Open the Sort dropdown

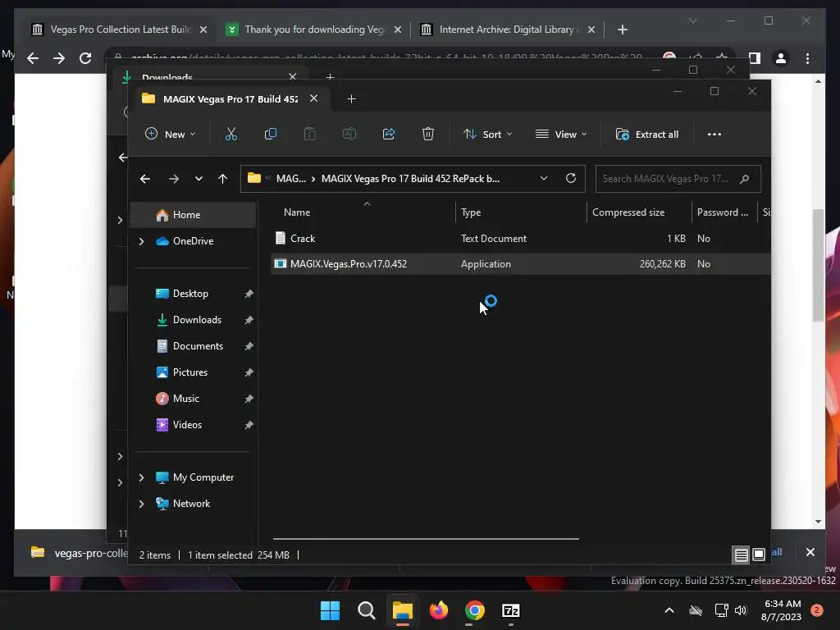(x=487, y=134)
